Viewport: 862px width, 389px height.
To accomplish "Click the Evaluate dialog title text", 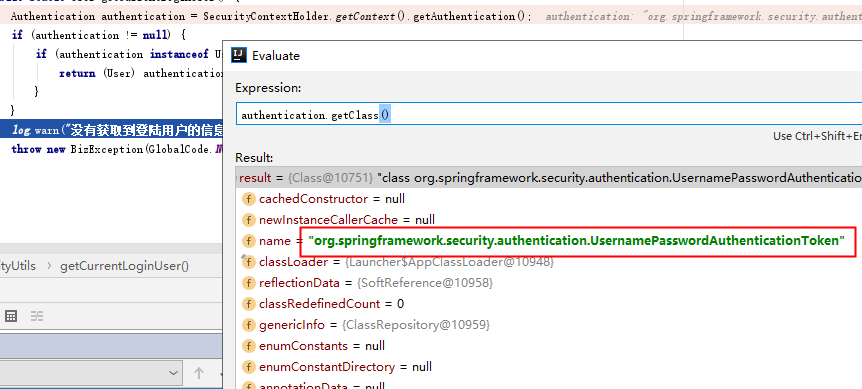I will tap(275, 55).
